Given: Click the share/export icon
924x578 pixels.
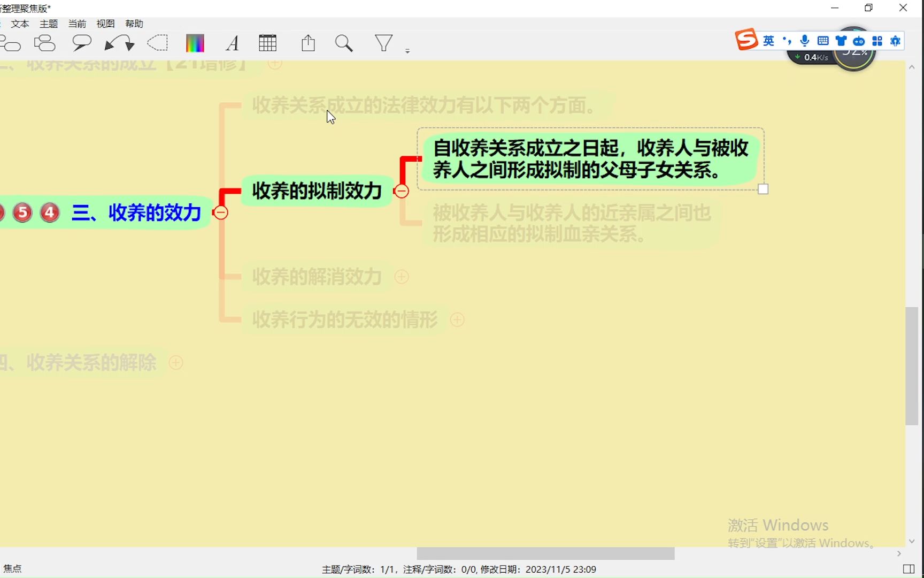Looking at the screenshot, I should tap(308, 43).
